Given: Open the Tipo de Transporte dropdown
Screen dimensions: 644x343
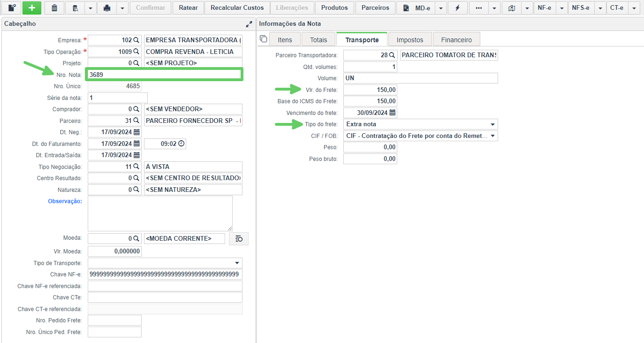Looking at the screenshot, I should tap(165, 263).
